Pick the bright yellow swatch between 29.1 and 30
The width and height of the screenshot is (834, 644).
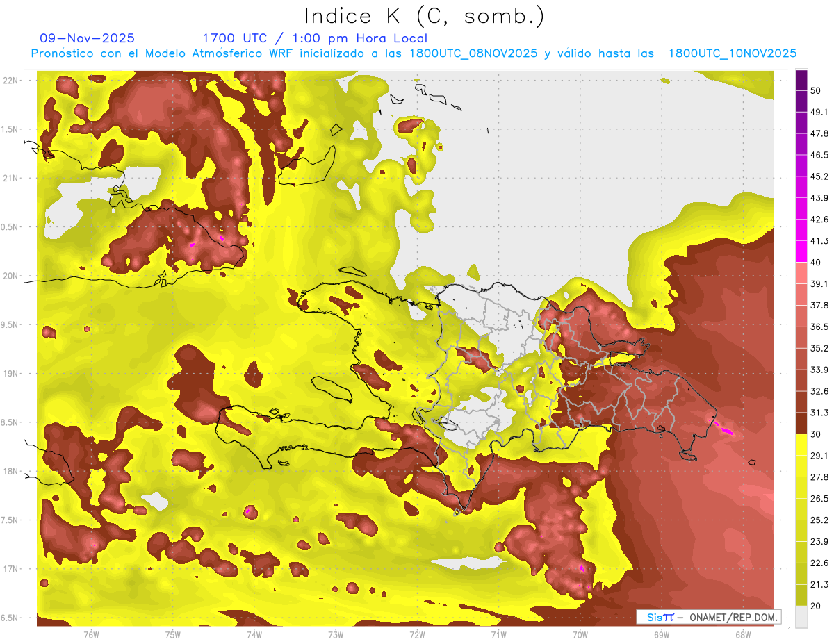(x=802, y=445)
